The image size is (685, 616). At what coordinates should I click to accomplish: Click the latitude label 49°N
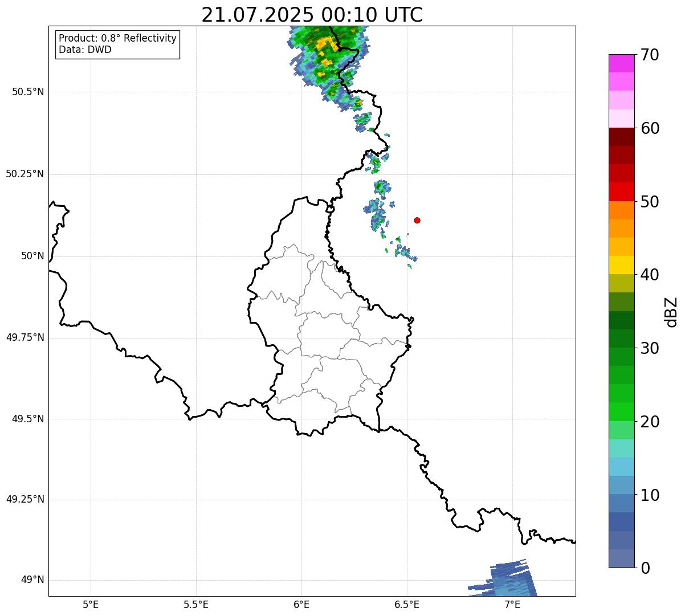32,580
